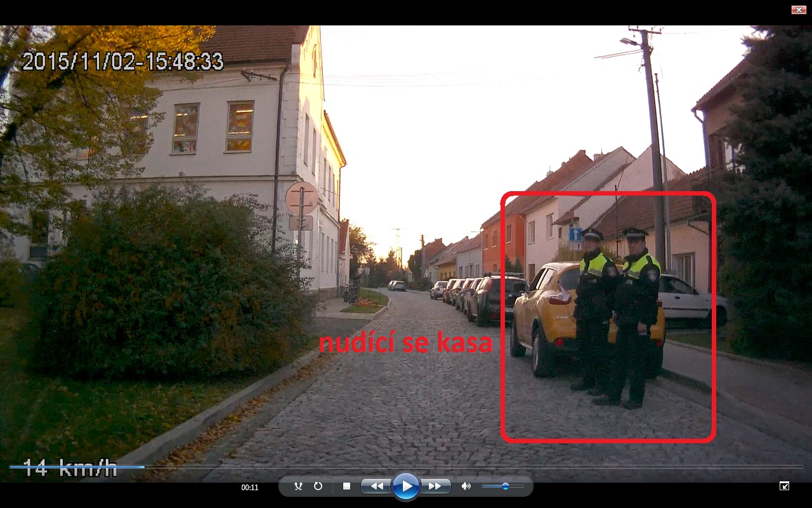Go to the previous item or rewind

[x=377, y=486]
